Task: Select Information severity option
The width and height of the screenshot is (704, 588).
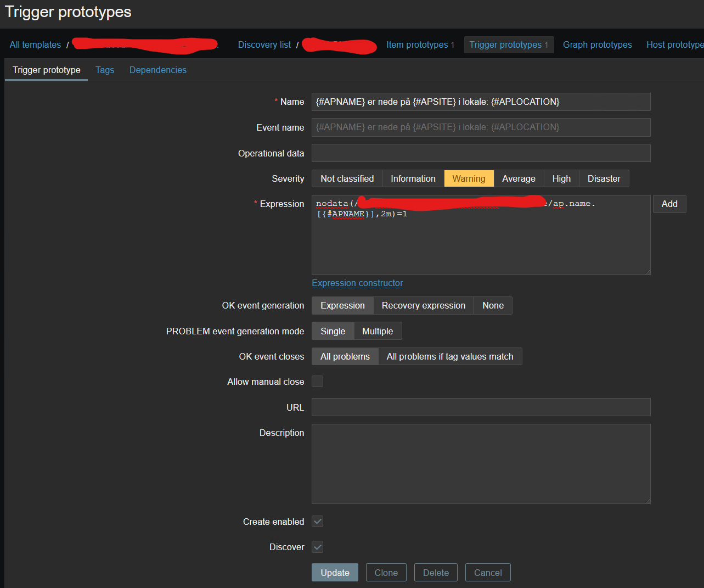Action: (413, 178)
